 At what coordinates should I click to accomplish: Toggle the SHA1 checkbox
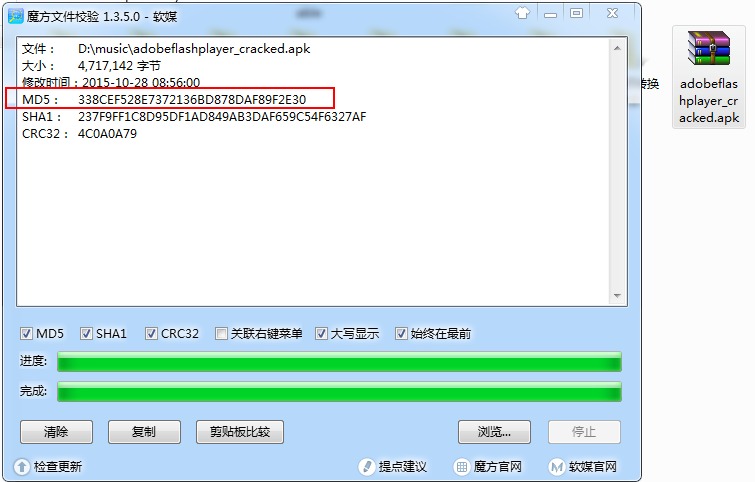(x=86, y=333)
